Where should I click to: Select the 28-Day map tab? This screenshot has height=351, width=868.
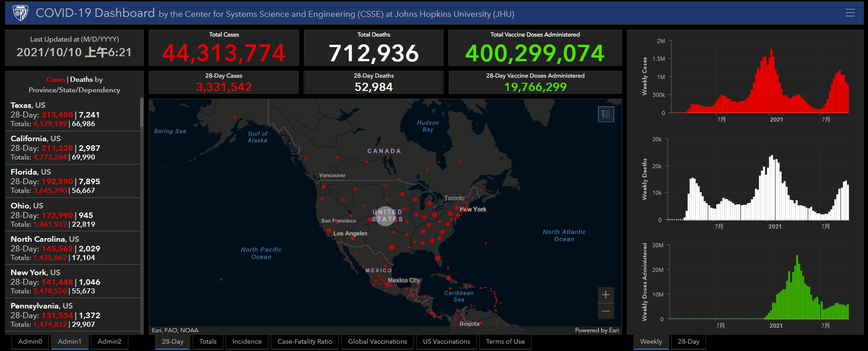click(x=173, y=341)
